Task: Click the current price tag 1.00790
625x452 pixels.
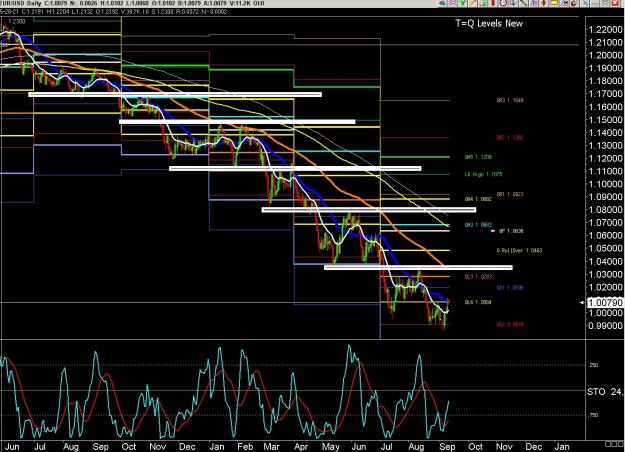Action: coord(605,303)
